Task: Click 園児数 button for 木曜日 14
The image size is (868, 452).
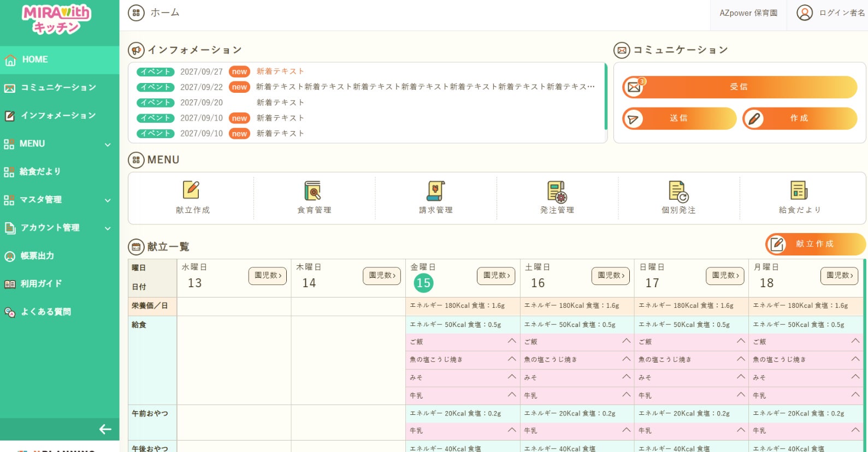Action: (x=382, y=276)
